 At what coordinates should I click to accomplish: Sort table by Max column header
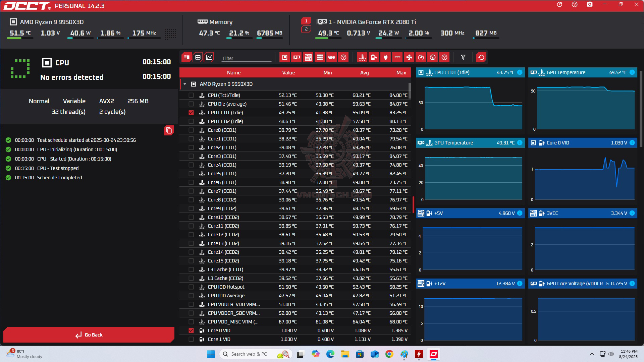pos(401,72)
